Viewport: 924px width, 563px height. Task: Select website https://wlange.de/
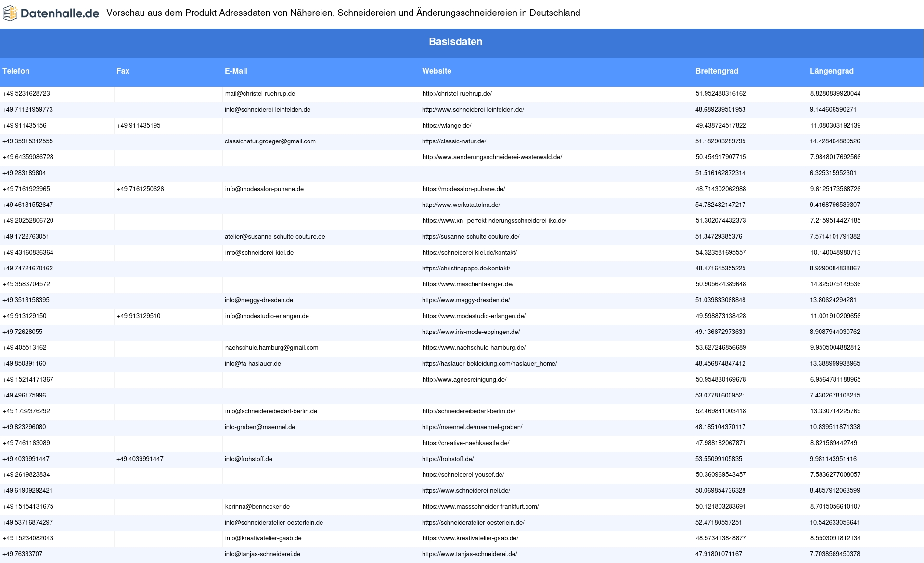coord(447,126)
